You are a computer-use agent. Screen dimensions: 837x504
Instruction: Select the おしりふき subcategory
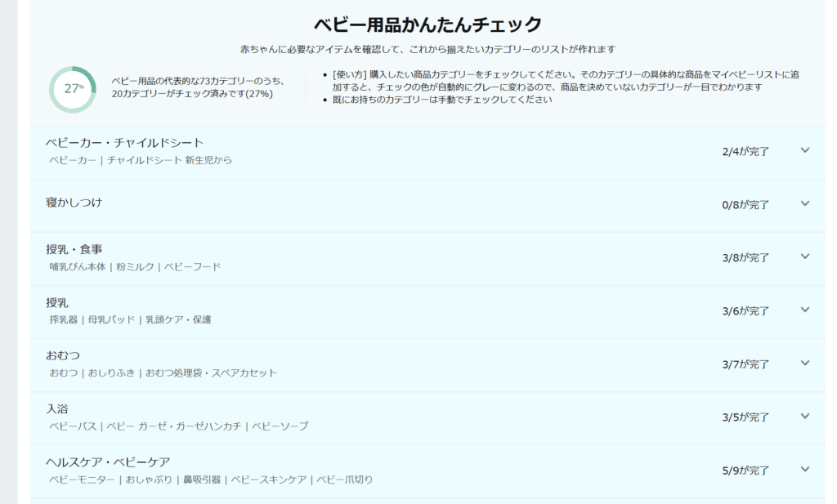(x=113, y=372)
